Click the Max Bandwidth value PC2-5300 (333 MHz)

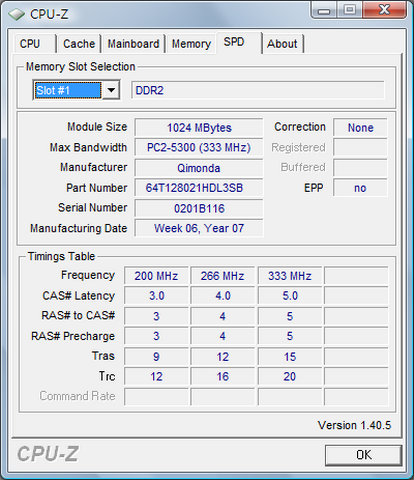click(199, 148)
